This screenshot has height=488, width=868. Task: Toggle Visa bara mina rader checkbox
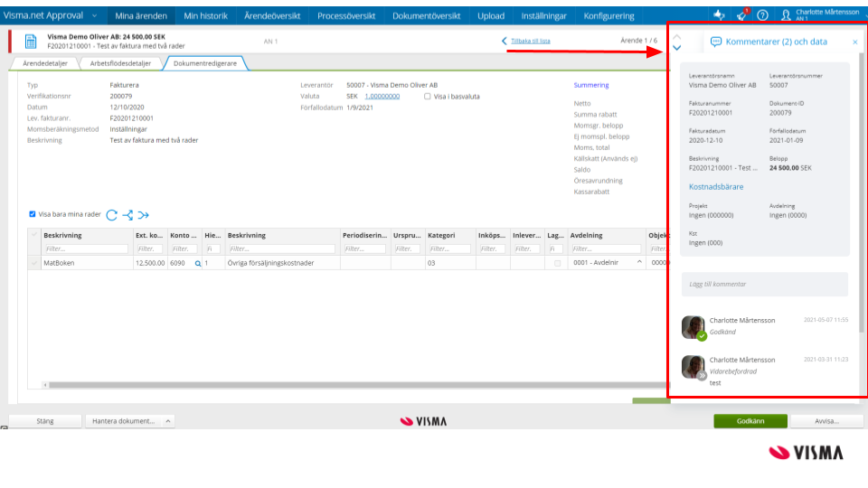[33, 214]
